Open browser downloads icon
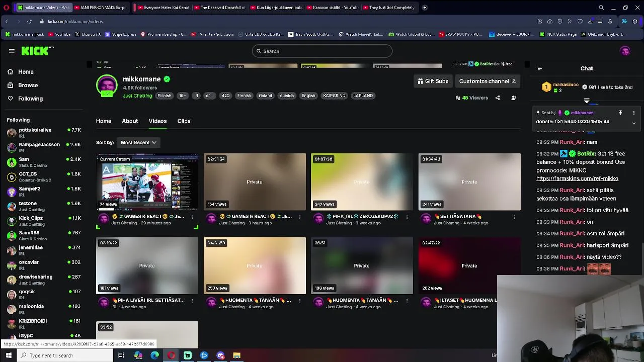Viewport: 644px width, 362px height. click(x=590, y=21)
